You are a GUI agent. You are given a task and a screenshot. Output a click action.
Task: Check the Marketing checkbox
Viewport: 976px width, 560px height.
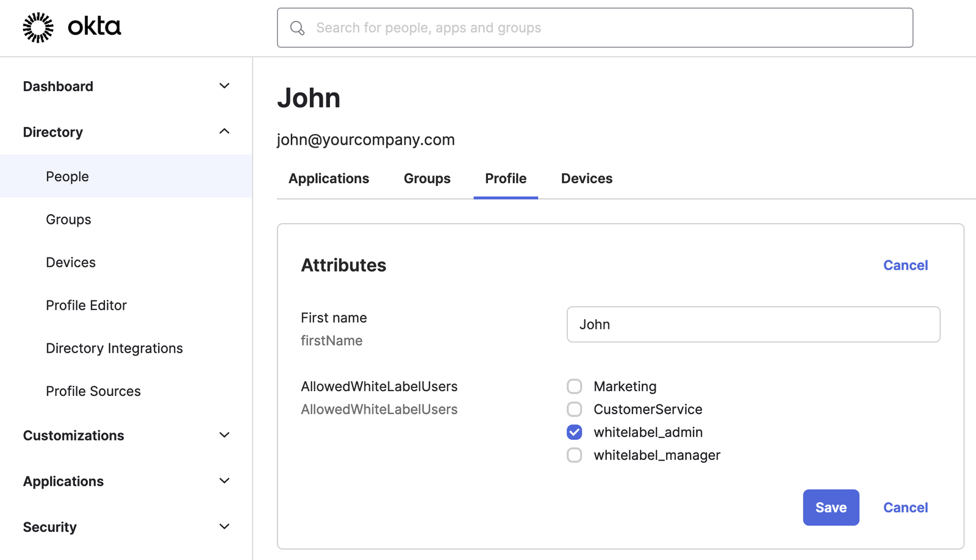coord(575,386)
